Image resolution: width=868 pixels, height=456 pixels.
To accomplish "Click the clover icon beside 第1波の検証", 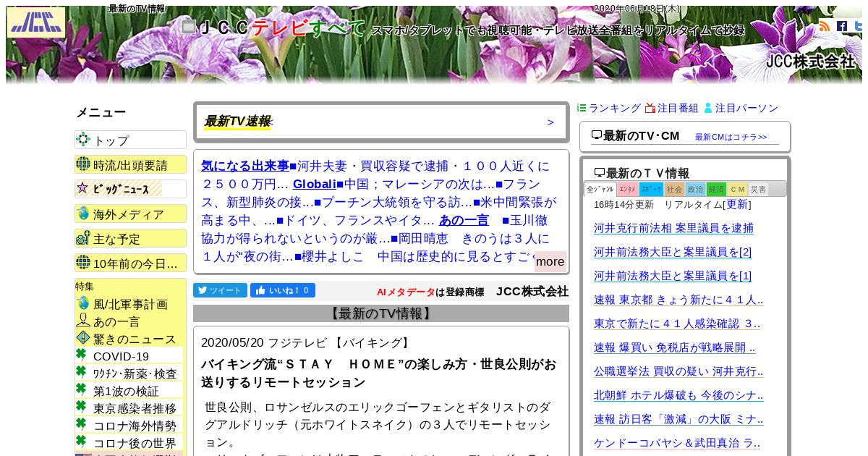I will point(81,389).
